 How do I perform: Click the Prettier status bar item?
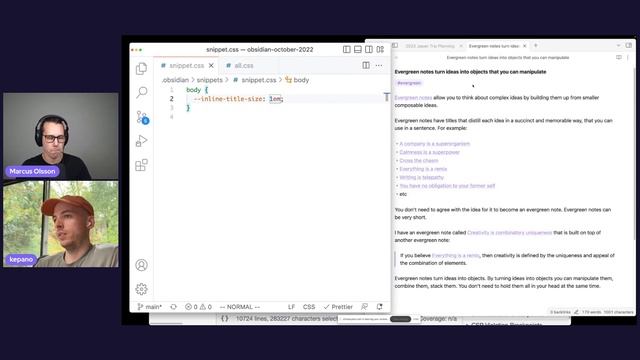click(338, 307)
